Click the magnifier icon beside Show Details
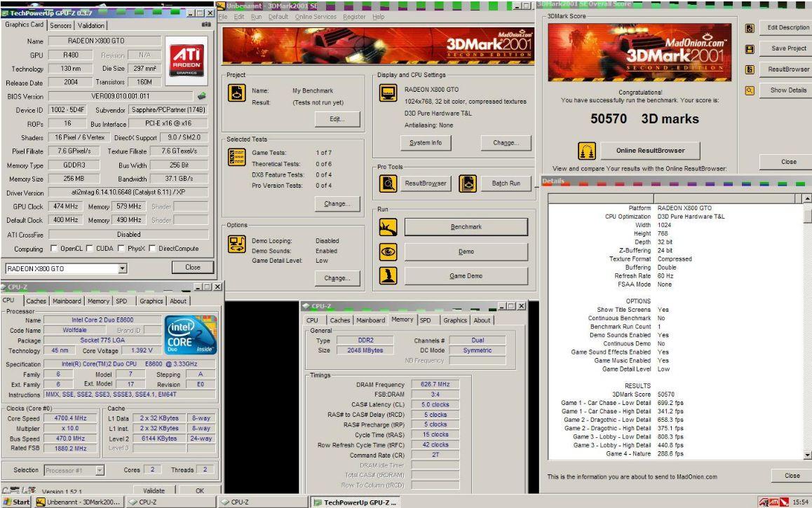812x508 pixels. tap(750, 90)
